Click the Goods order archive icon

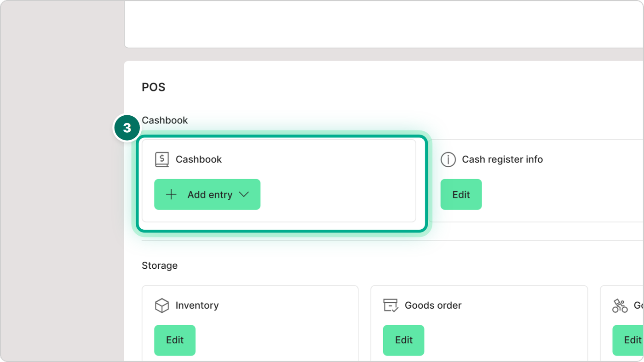(391, 305)
